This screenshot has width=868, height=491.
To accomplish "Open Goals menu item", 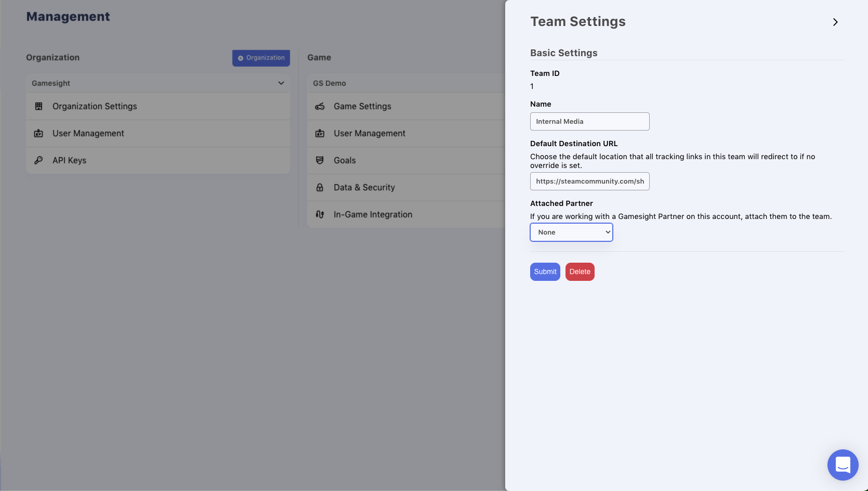I will 406,160.
